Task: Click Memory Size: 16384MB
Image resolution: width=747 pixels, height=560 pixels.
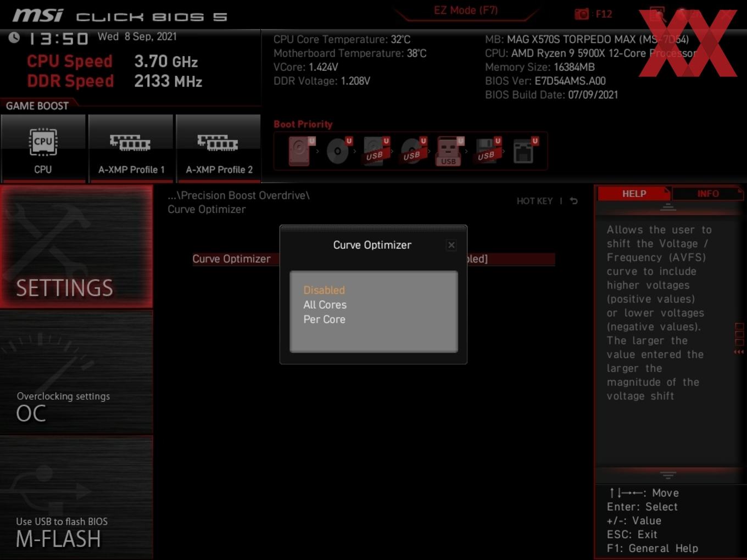Action: pos(540,67)
